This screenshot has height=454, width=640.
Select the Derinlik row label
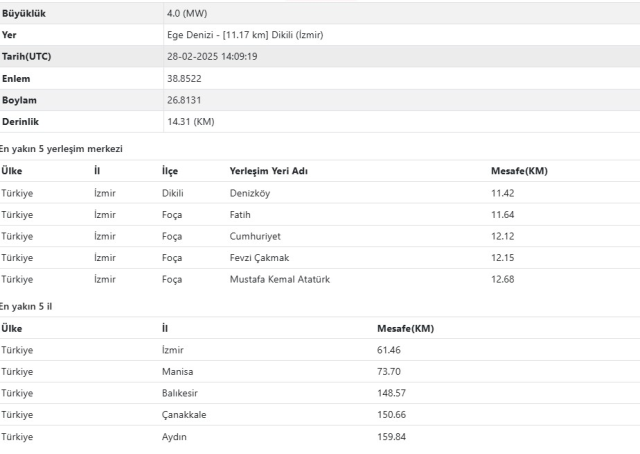tap(23, 122)
